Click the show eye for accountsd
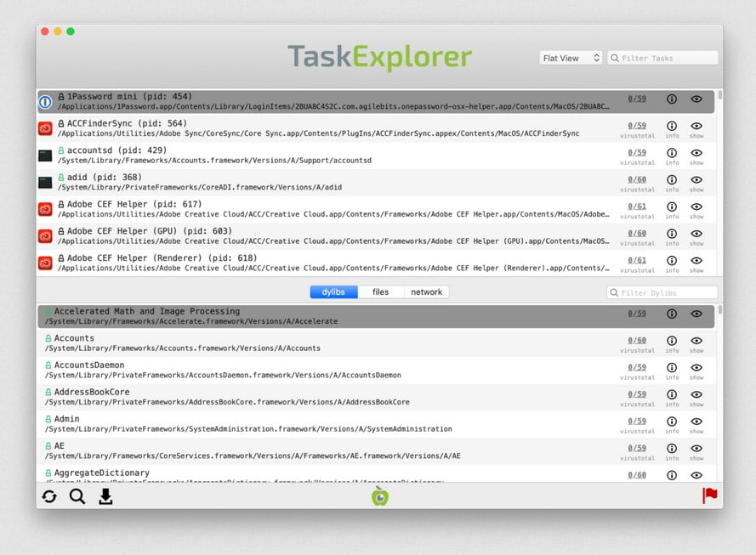The image size is (756, 555). coord(696,153)
